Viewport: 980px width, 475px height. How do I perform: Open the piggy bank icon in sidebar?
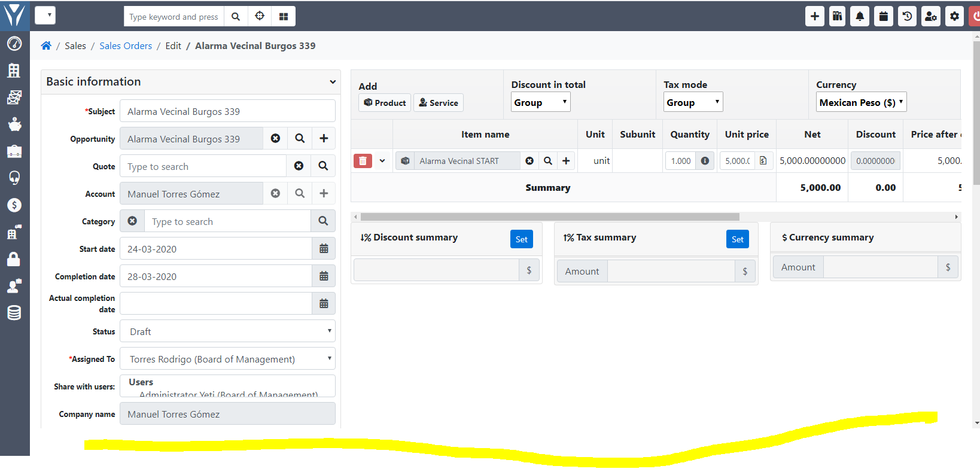click(x=14, y=124)
